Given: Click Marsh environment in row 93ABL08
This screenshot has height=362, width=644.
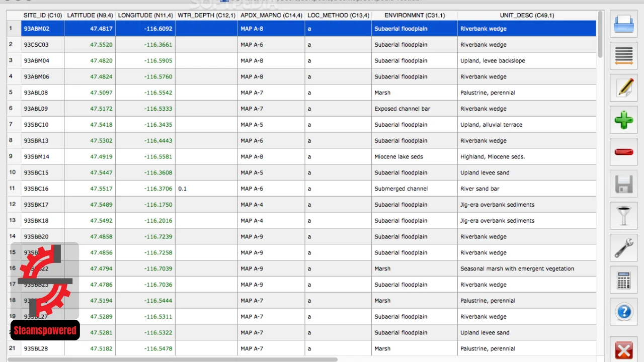Looking at the screenshot, I should coord(415,93).
